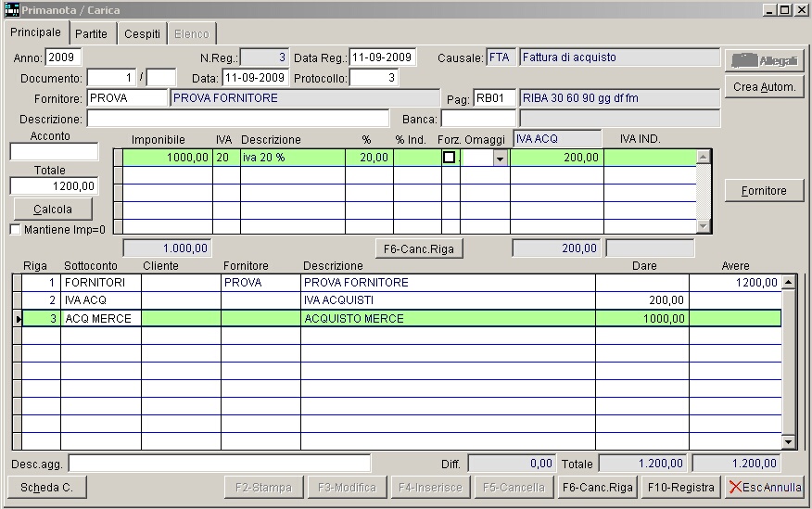Click the 'iva 20 %' description cell
The width and height of the screenshot is (812, 509).
(x=293, y=158)
